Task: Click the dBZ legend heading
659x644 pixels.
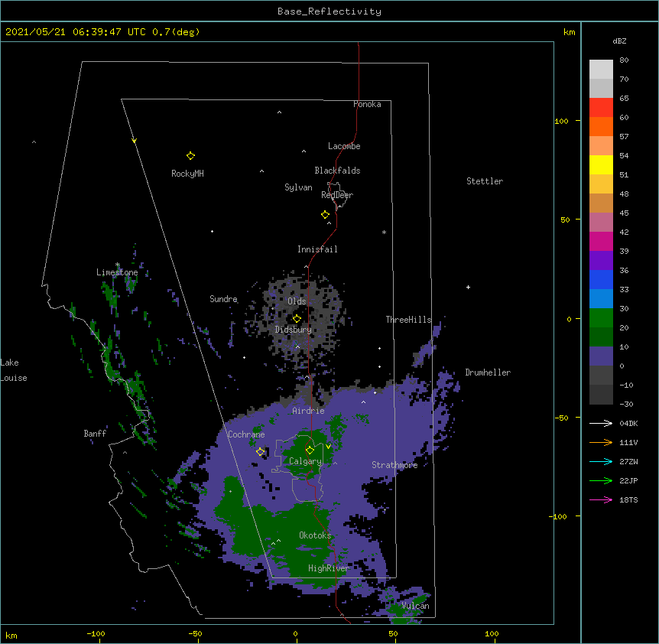Action: (x=619, y=41)
